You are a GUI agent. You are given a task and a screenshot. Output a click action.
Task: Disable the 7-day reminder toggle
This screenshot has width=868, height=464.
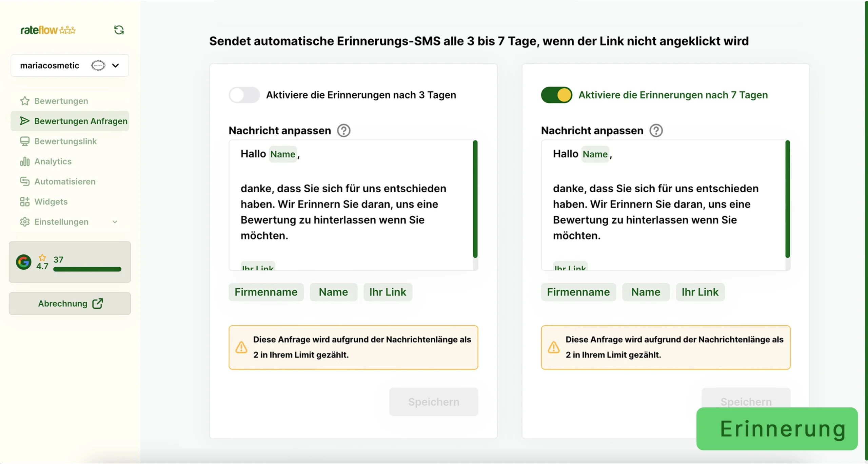[556, 95]
